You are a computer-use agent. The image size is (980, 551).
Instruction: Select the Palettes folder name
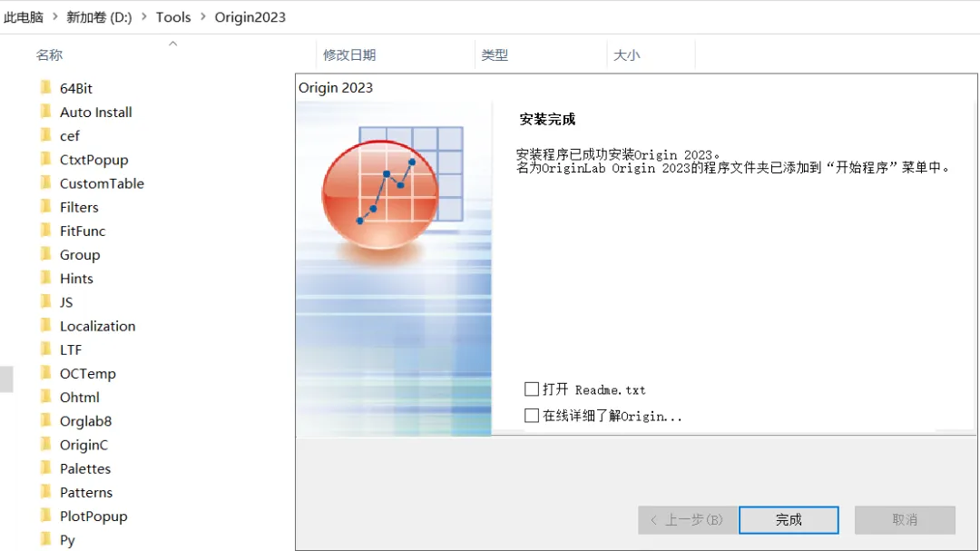85,468
